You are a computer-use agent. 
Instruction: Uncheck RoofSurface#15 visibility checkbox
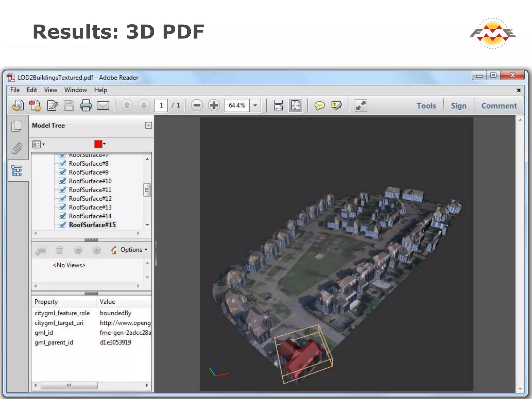[62, 225]
